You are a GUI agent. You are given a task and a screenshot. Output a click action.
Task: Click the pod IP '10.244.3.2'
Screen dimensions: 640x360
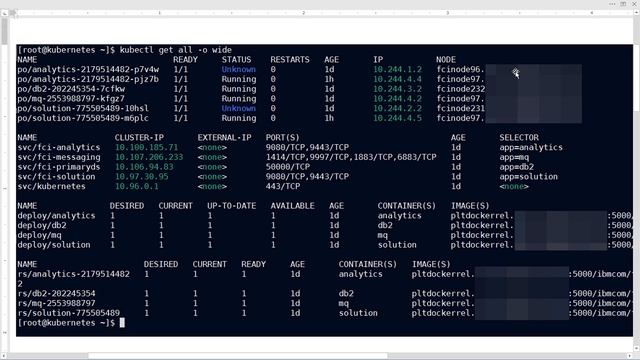click(x=398, y=89)
